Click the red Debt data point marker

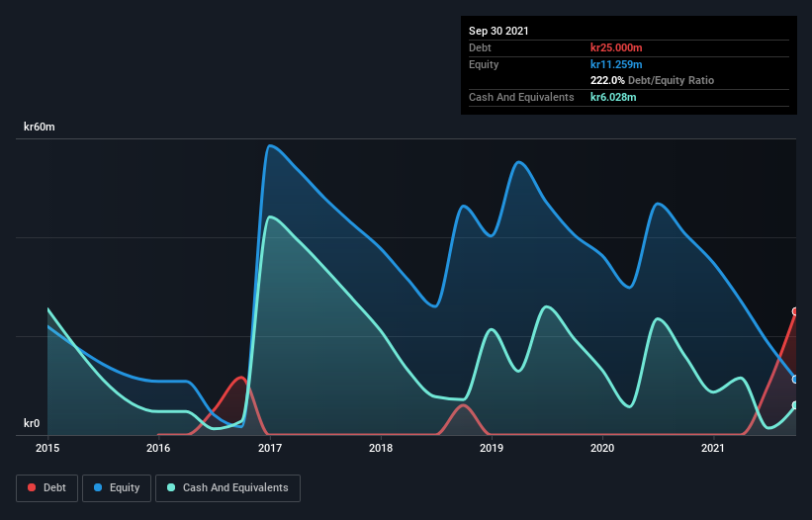[795, 311]
